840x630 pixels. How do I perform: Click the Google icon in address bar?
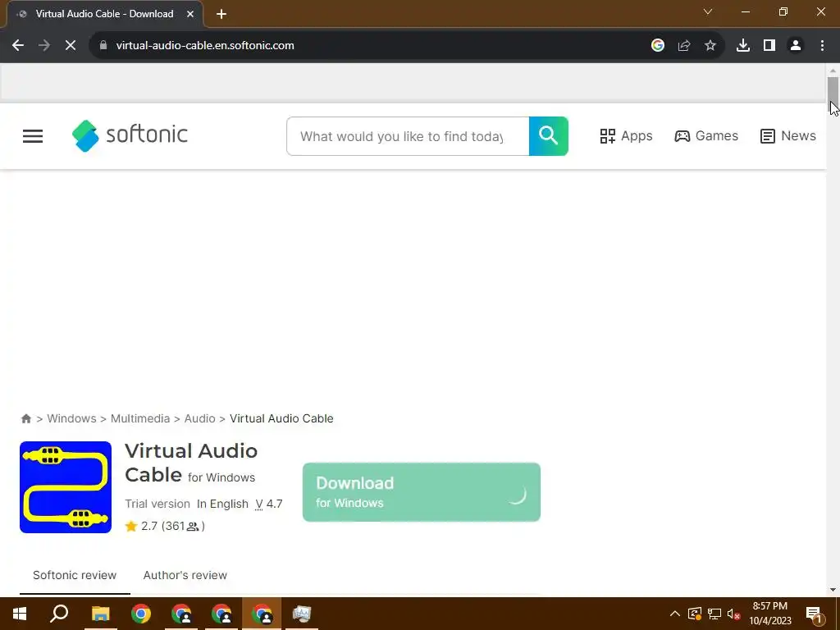658,46
